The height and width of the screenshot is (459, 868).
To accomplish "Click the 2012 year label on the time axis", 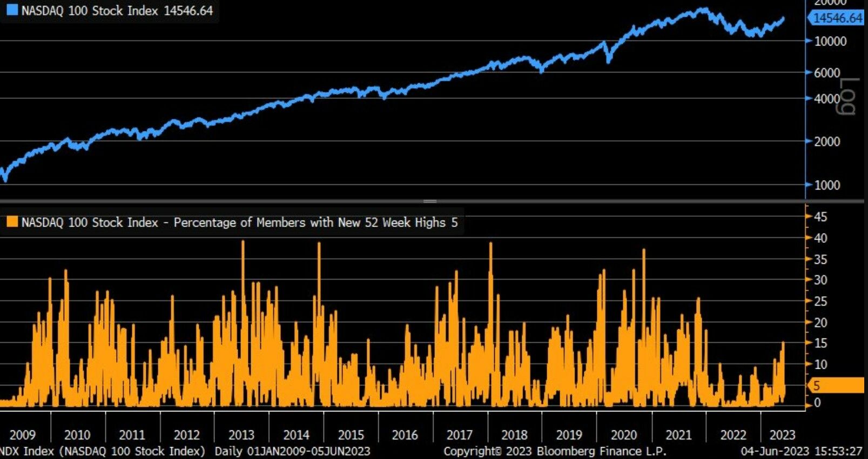I will click(x=187, y=435).
